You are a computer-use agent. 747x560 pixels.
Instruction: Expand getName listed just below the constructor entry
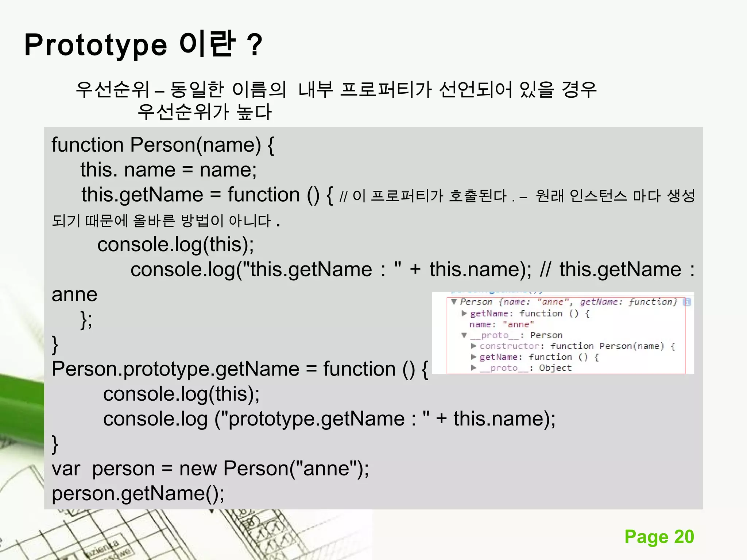pos(473,357)
